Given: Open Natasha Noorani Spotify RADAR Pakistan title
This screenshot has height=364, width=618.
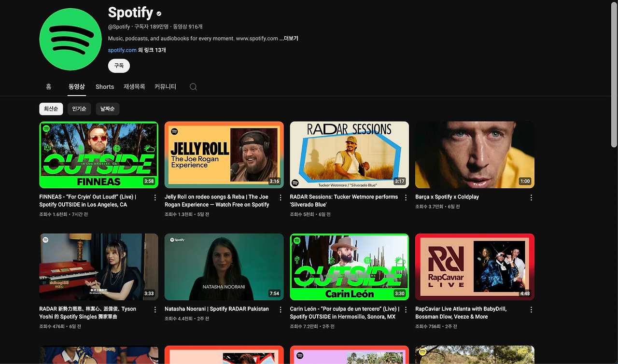Looking at the screenshot, I should (217, 309).
